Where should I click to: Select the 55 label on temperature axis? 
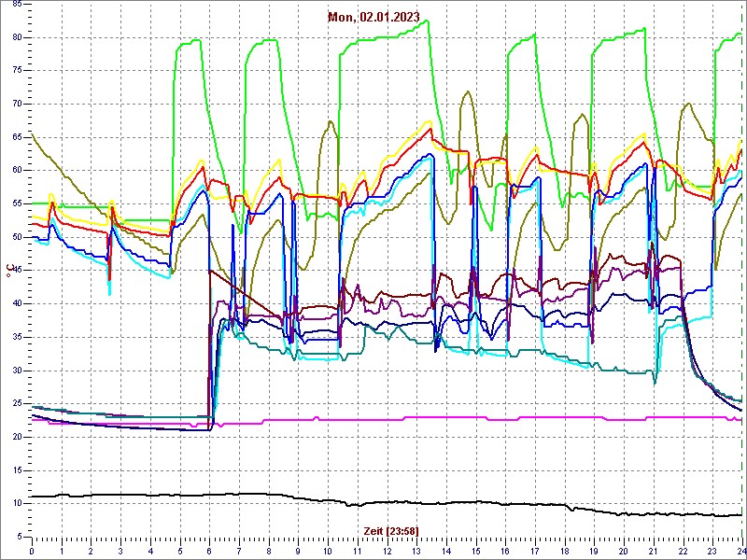pos(16,203)
